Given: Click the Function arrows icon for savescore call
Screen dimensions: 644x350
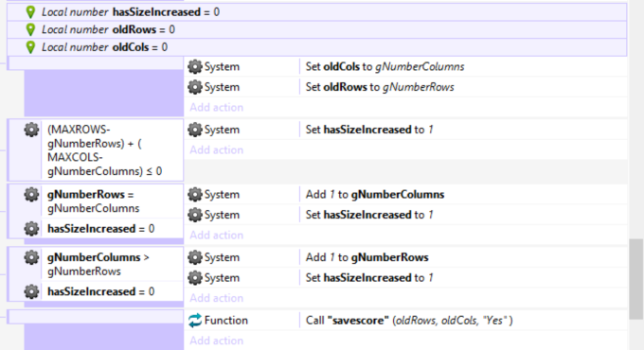Looking at the screenshot, I should click(195, 320).
